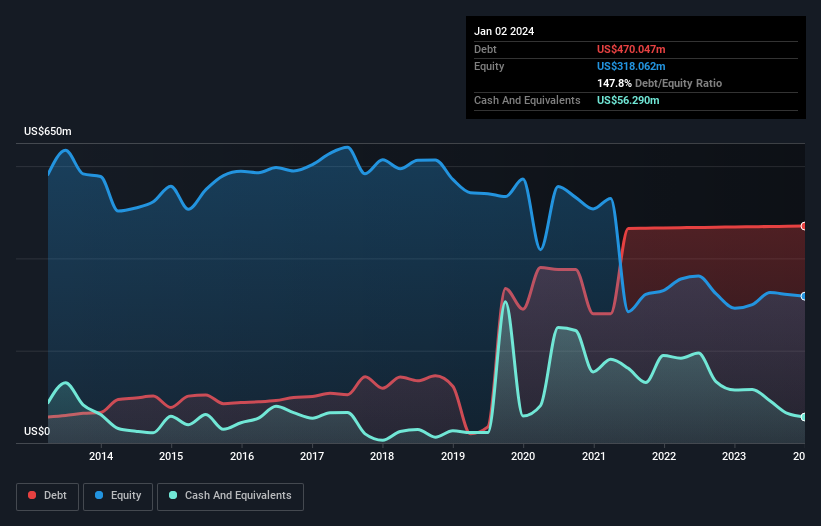Click the 2017 x-axis label
The width and height of the screenshot is (821, 526).
(312, 456)
